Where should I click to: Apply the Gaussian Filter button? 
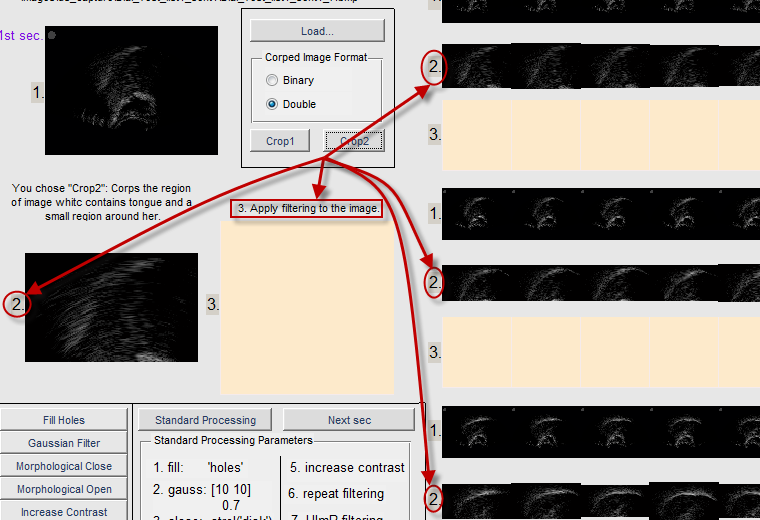(x=63, y=443)
